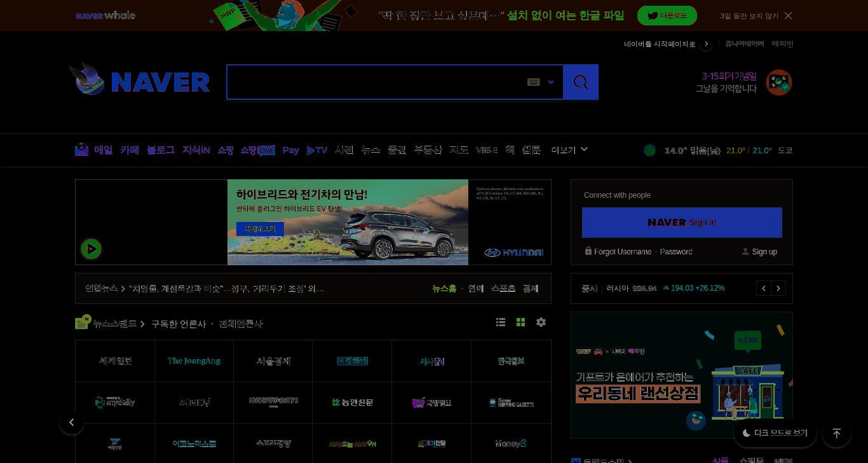Click the Sign up link

pos(764,252)
